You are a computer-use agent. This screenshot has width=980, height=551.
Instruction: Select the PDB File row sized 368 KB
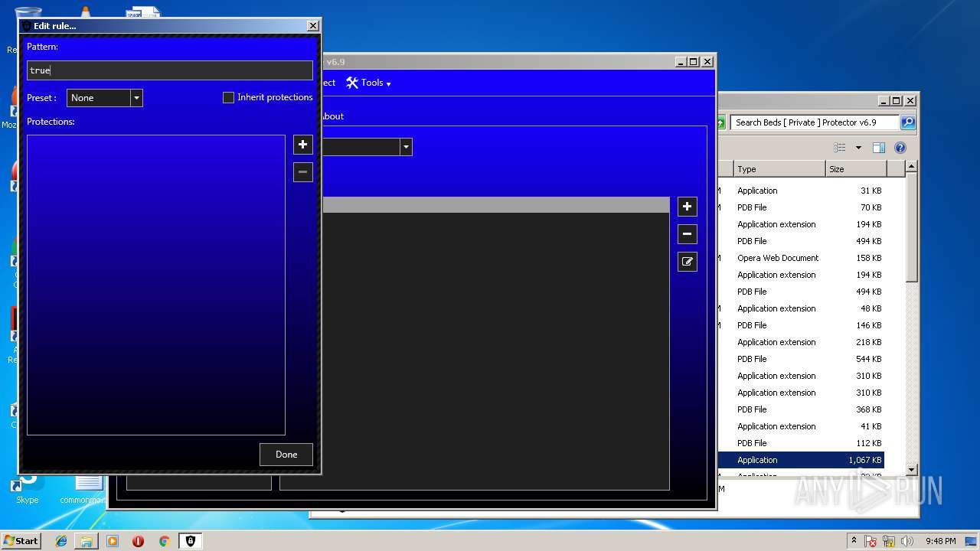point(801,409)
